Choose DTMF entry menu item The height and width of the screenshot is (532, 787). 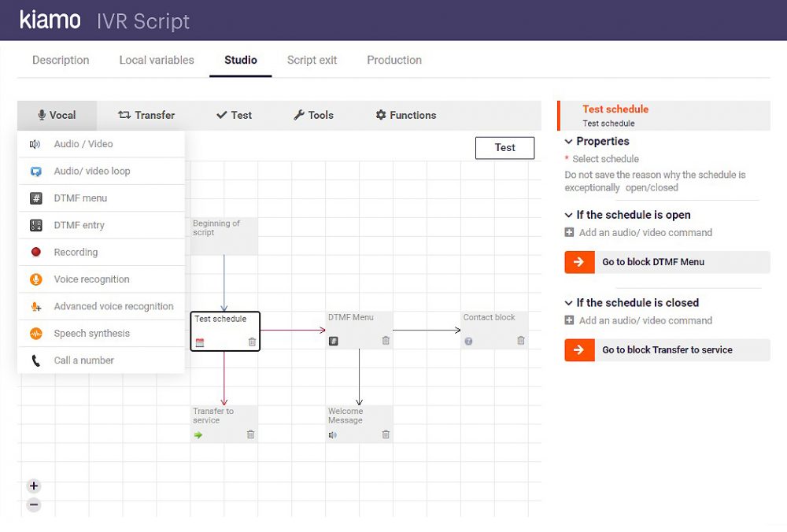(x=102, y=225)
